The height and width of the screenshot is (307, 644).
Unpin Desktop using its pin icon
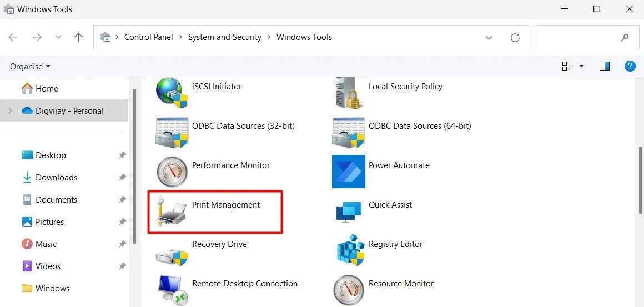pyautogui.click(x=122, y=155)
